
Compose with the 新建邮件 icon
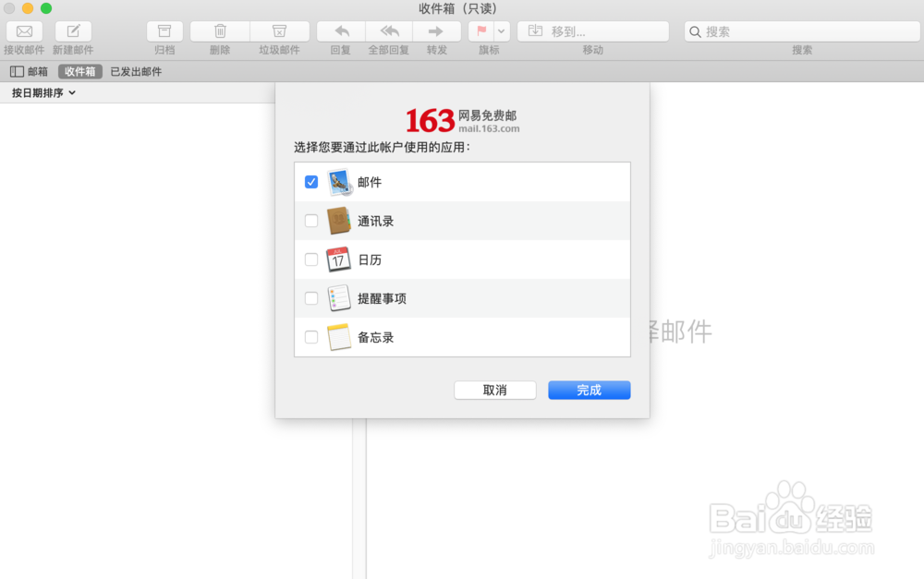pyautogui.click(x=73, y=31)
